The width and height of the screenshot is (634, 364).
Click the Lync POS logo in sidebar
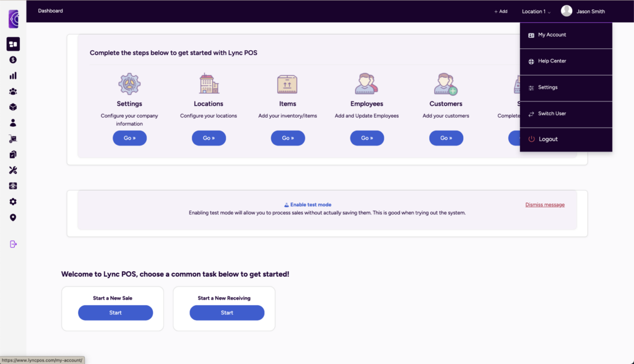[13, 19]
